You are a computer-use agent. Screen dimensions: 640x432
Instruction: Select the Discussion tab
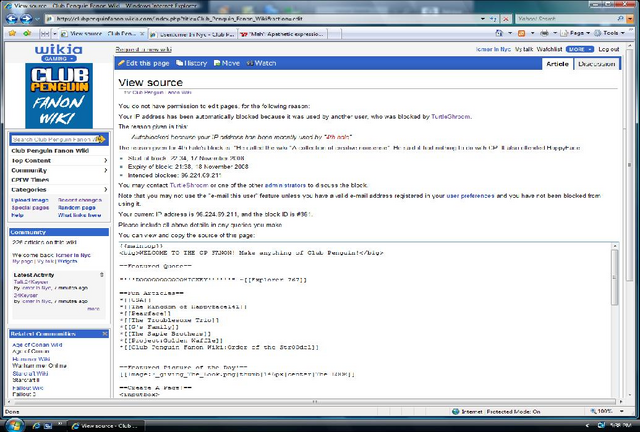(x=596, y=64)
